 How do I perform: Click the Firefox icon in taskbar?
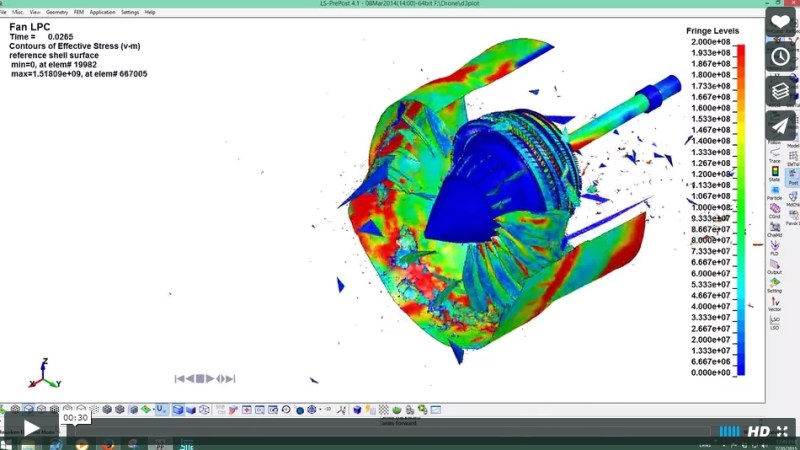pos(108,443)
